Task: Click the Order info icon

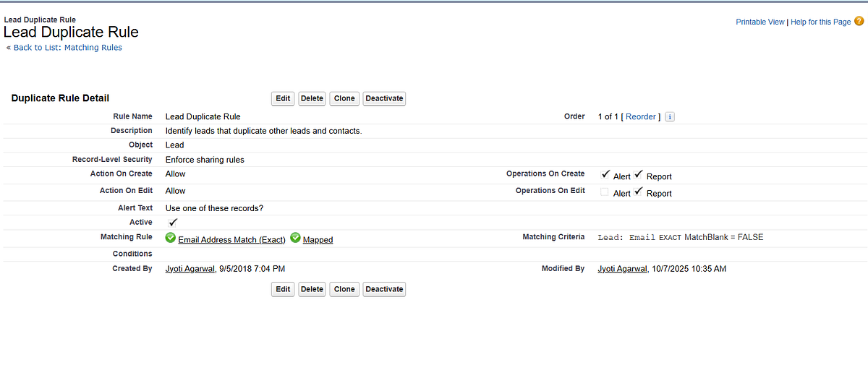Action: coord(669,117)
